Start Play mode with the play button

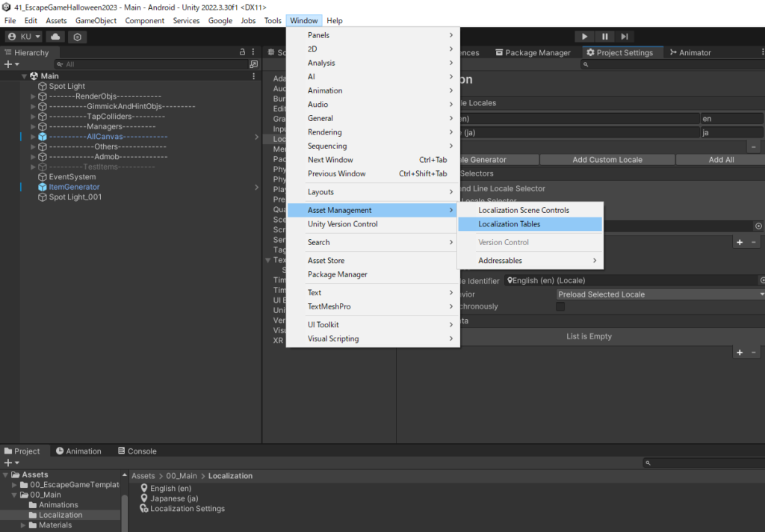pos(584,37)
